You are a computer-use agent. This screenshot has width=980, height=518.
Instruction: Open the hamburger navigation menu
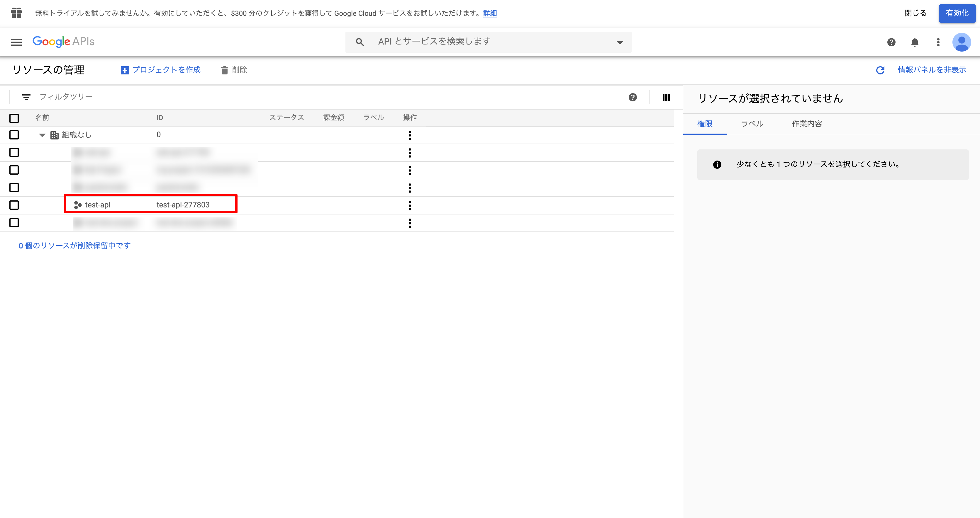[x=16, y=42]
